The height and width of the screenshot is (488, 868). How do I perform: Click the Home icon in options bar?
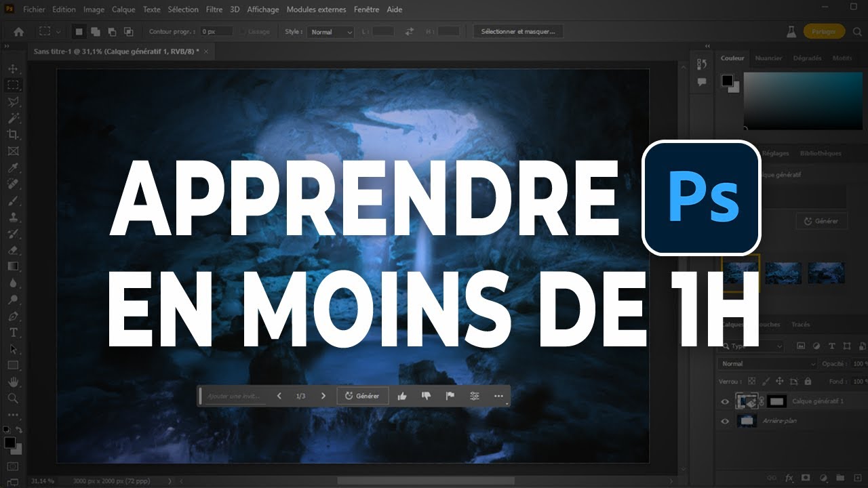(x=19, y=32)
